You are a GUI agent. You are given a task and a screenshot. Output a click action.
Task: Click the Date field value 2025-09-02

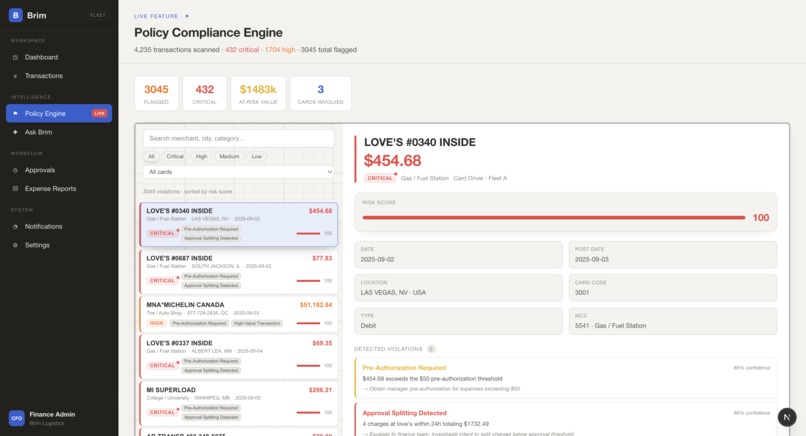point(377,260)
